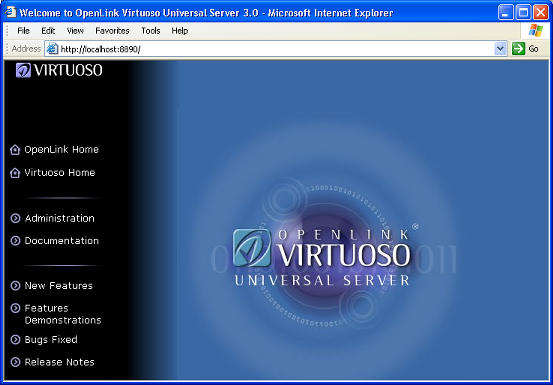
Task: Click the circle arrow icon beside New Features
Action: [x=15, y=286]
